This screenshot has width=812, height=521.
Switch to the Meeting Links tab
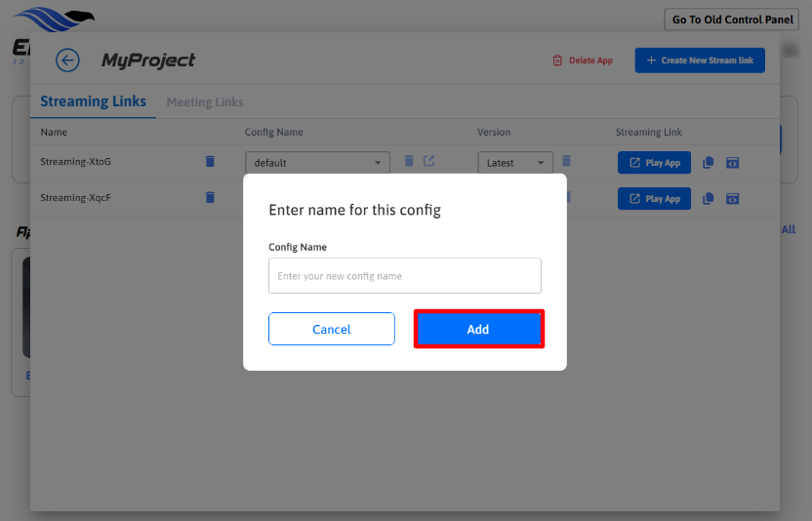tap(205, 102)
